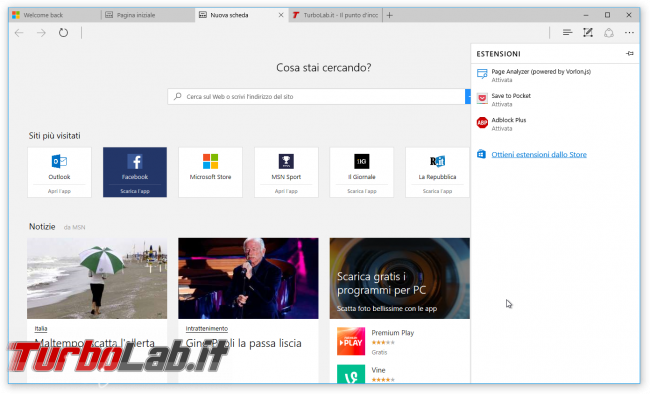Switch to the TurboLab.it tab

tap(335, 15)
